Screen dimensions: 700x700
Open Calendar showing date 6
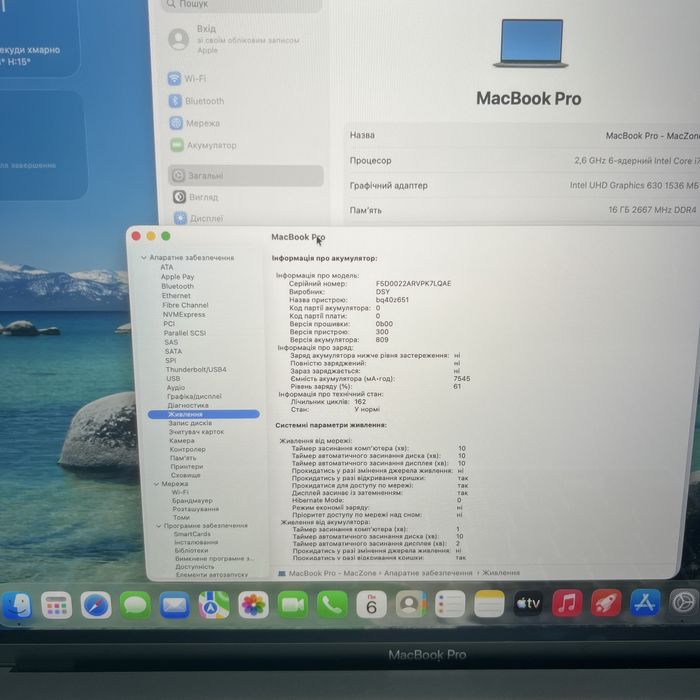coord(371,604)
